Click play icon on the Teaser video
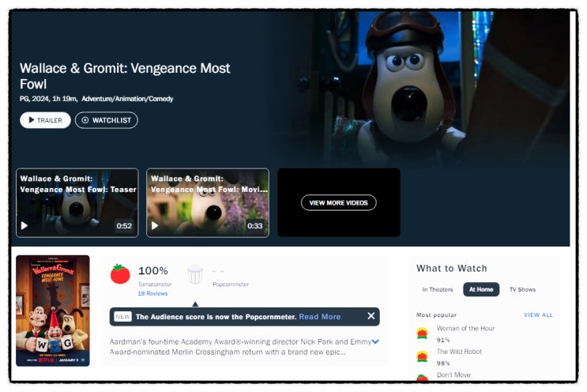Screen dimensions: 587x392 [x=24, y=226]
